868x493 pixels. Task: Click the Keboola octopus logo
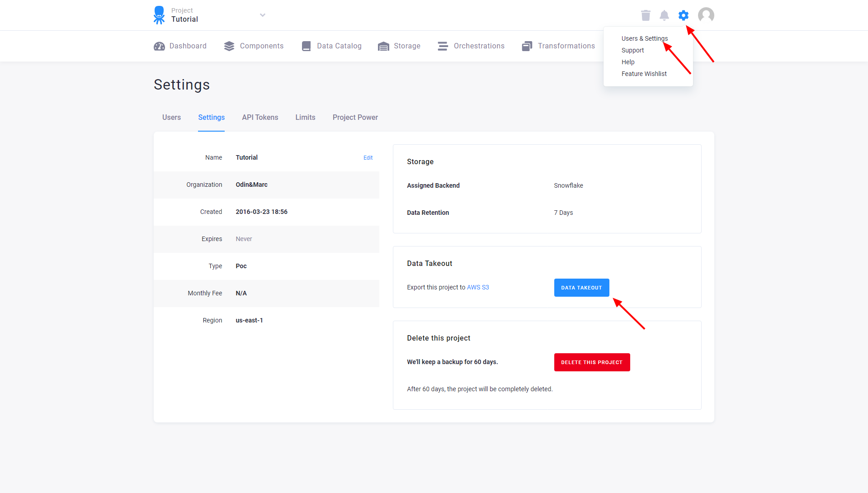coord(159,15)
